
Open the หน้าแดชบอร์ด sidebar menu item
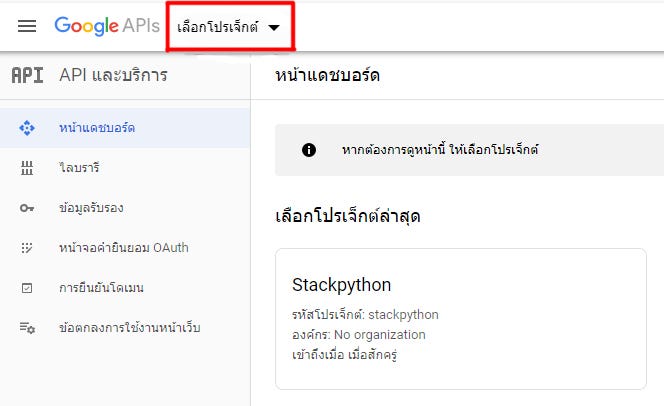125,128
